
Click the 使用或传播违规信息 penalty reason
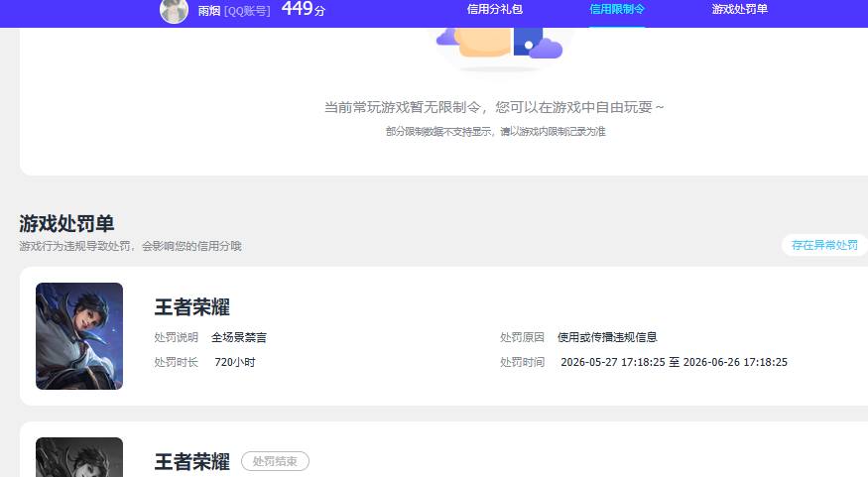click(x=607, y=337)
